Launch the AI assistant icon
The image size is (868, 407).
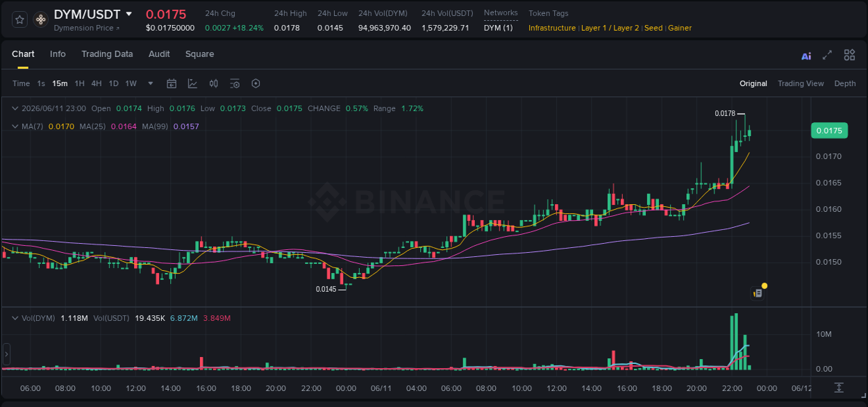click(x=806, y=56)
